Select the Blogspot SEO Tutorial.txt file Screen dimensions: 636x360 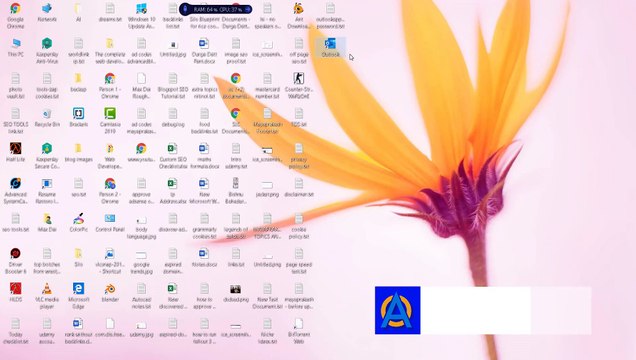click(173, 86)
